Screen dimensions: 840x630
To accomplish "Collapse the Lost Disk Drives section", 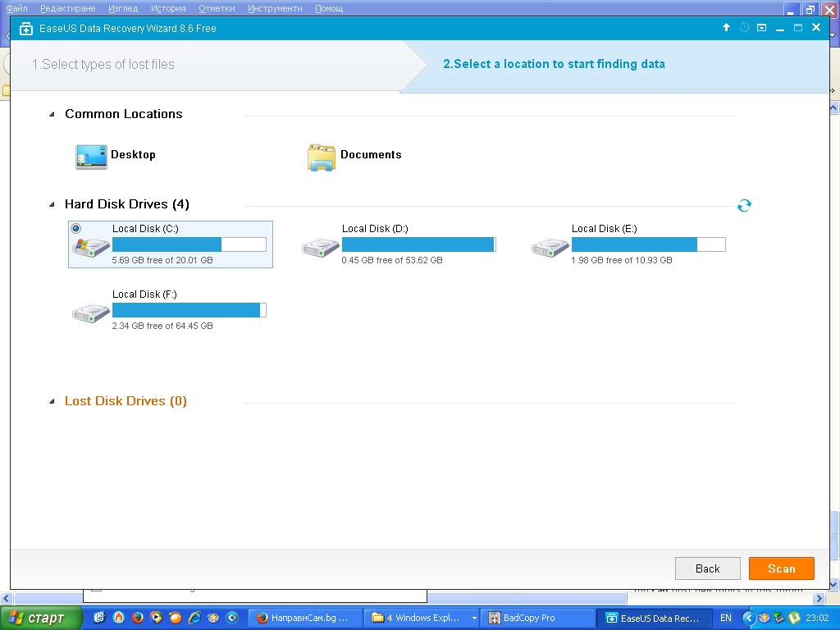I will (52, 401).
